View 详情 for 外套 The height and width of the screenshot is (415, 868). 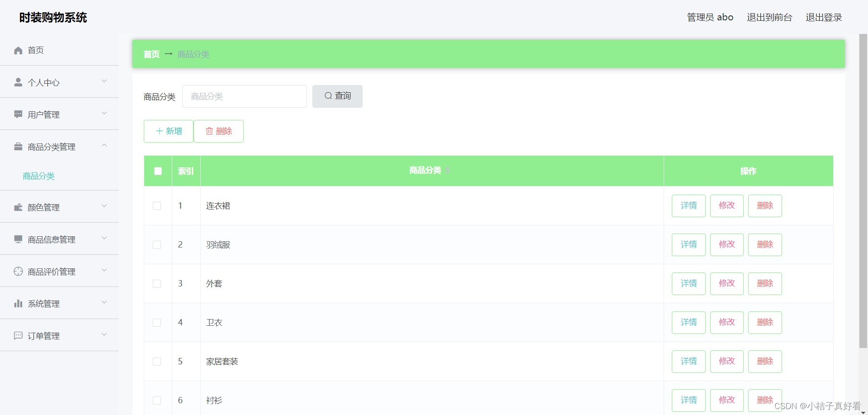(689, 284)
